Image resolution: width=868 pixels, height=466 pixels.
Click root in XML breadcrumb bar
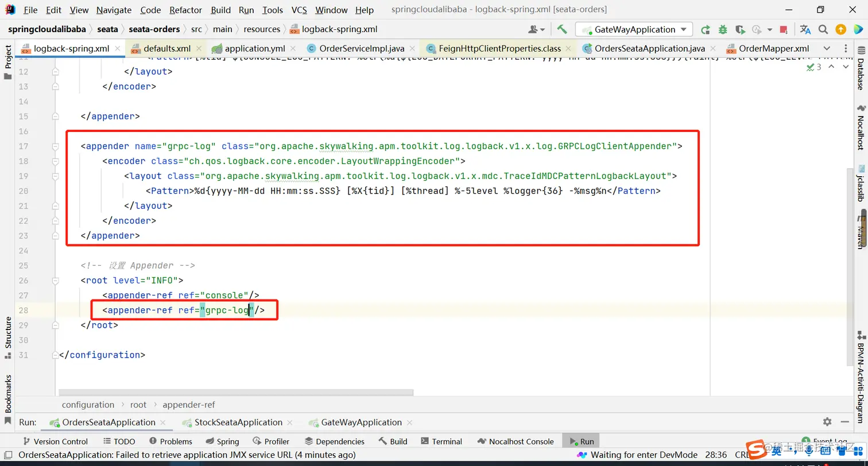(138, 405)
